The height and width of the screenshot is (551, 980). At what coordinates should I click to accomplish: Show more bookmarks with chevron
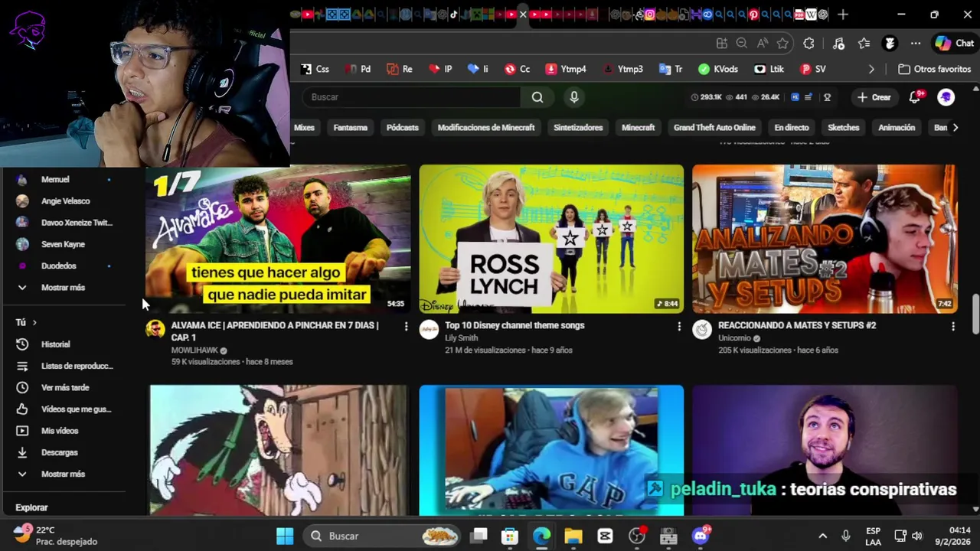(x=871, y=69)
